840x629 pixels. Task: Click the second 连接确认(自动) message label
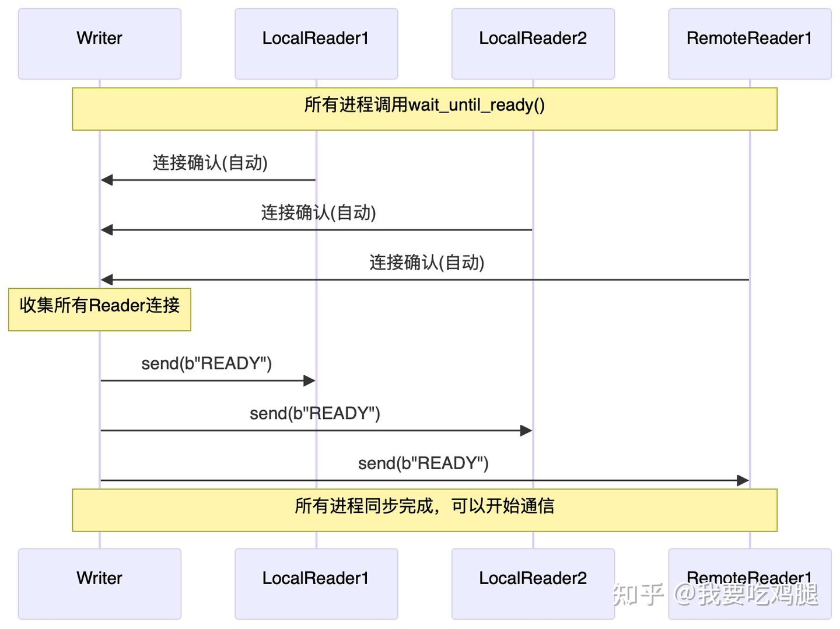click(x=317, y=214)
